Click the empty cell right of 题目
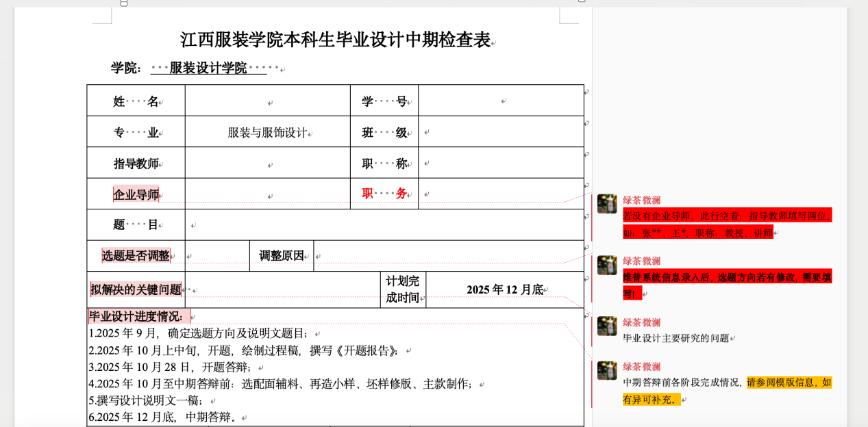The width and height of the screenshot is (868, 427). (x=384, y=225)
